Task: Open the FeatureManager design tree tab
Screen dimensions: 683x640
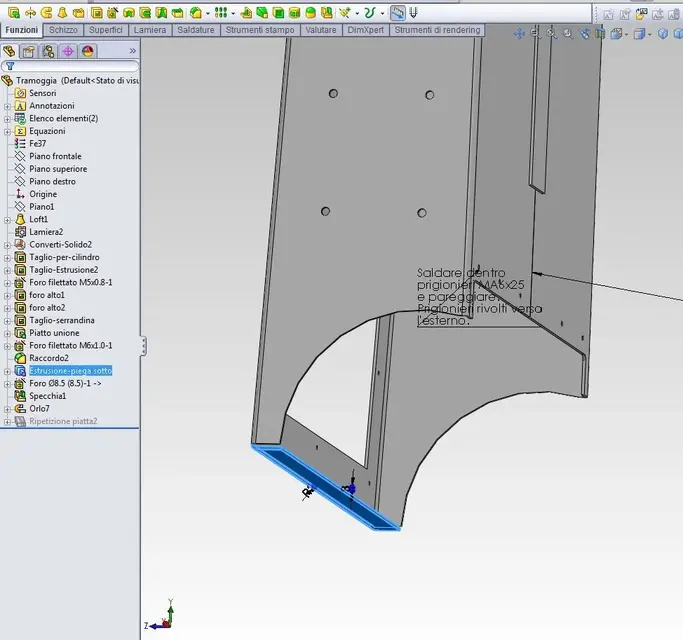Action: [x=9, y=51]
